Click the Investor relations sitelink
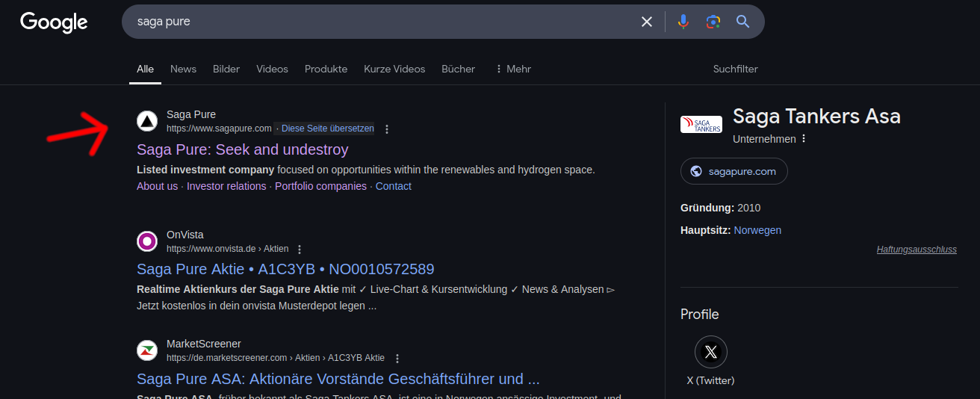 [x=226, y=186]
